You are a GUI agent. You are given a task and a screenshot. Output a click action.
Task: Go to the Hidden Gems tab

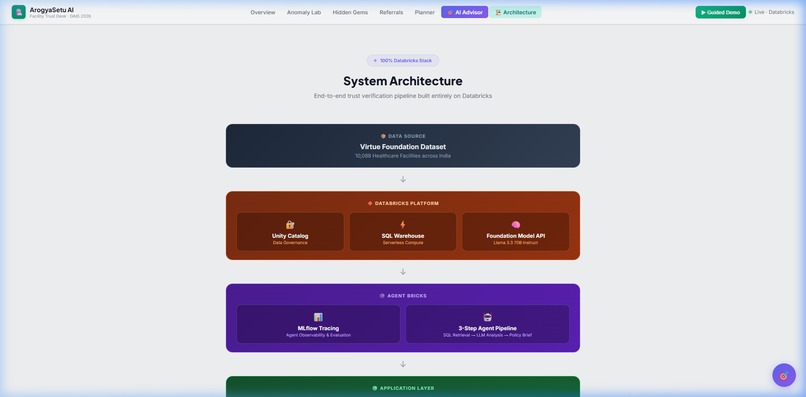pos(350,12)
